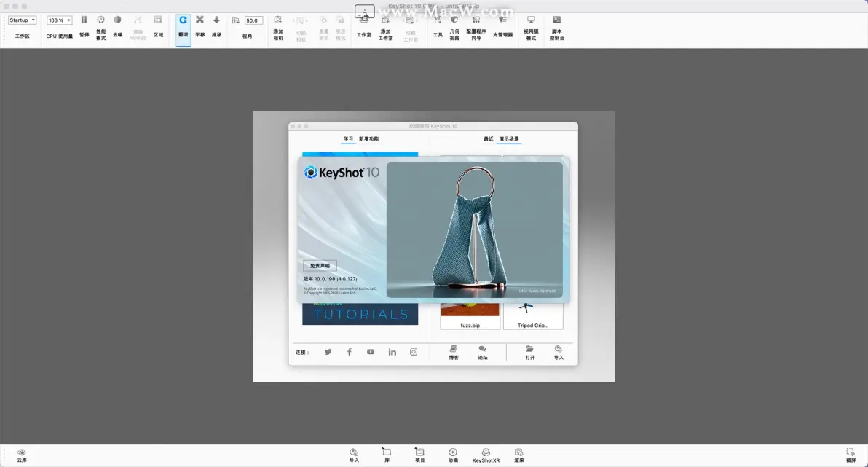The height and width of the screenshot is (467, 868).
Task: Open the 论坛 forum link
Action: click(483, 353)
